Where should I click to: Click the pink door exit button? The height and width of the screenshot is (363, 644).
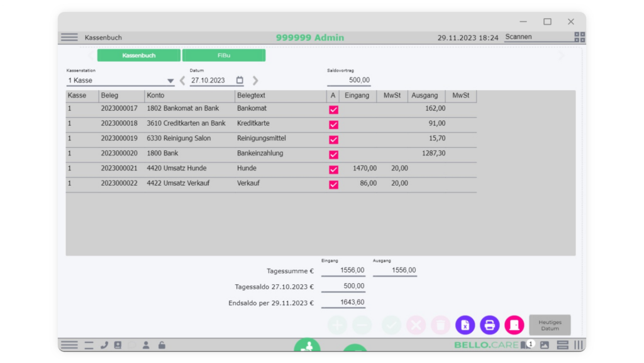pos(514,325)
